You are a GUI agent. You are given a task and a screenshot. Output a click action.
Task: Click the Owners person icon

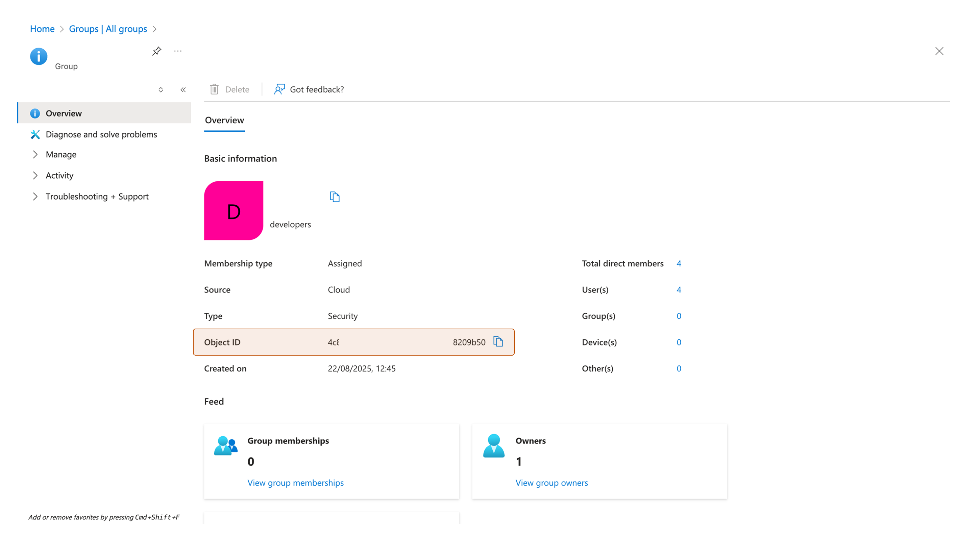493,445
